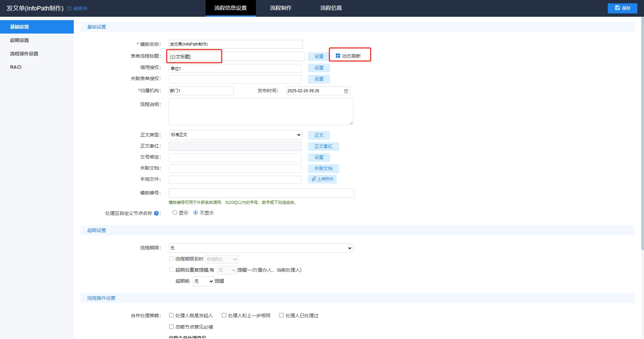The width and height of the screenshot is (644, 339).
Task: Click the 正文套红 button
Action: click(x=323, y=147)
